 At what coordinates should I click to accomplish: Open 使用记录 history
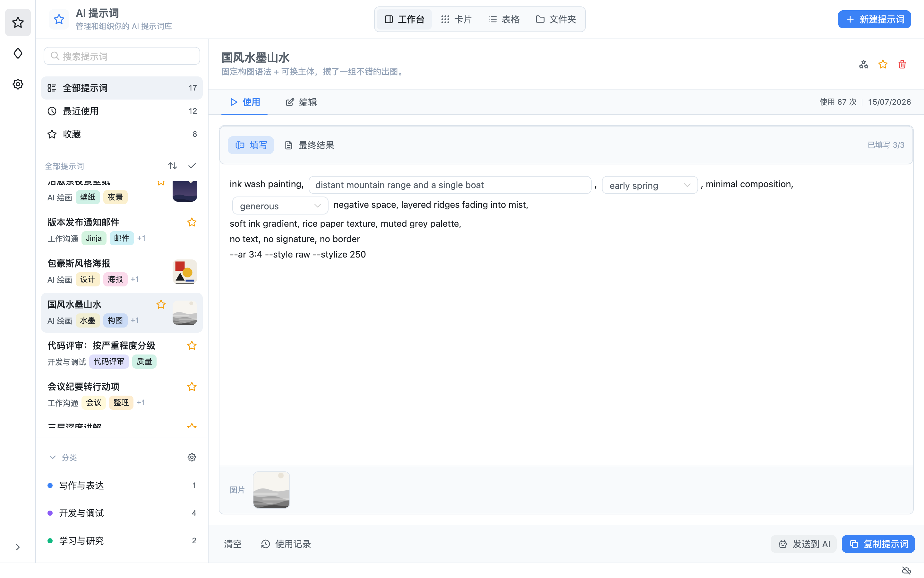286,544
